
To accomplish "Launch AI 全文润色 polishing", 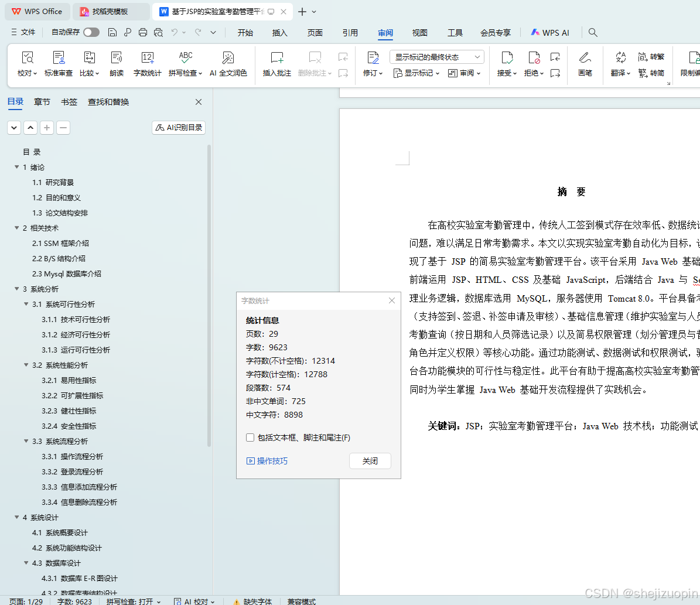I will (x=228, y=63).
